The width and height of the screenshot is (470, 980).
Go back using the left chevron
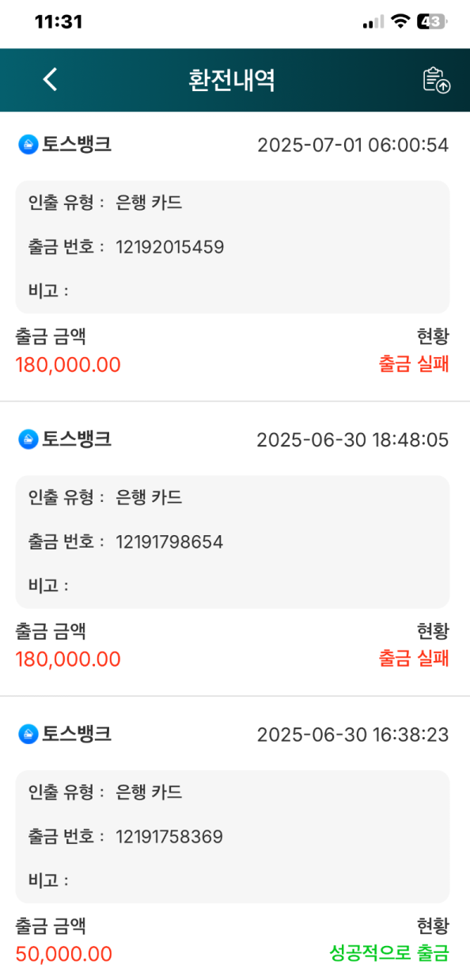pyautogui.click(x=50, y=79)
